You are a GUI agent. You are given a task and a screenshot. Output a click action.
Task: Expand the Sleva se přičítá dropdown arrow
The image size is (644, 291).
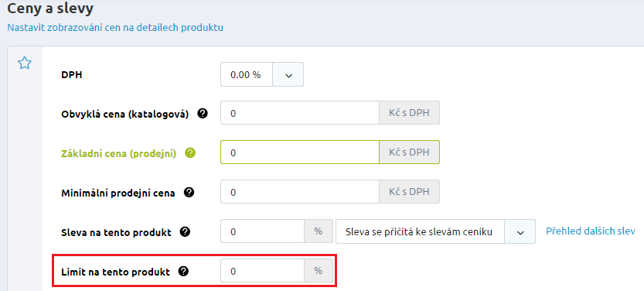[520, 231]
